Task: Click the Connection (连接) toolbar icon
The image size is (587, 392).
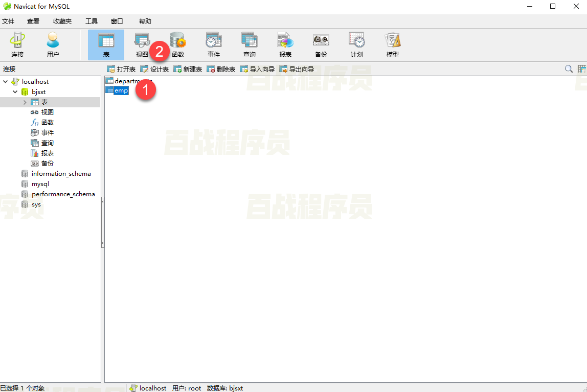Action: (17, 45)
